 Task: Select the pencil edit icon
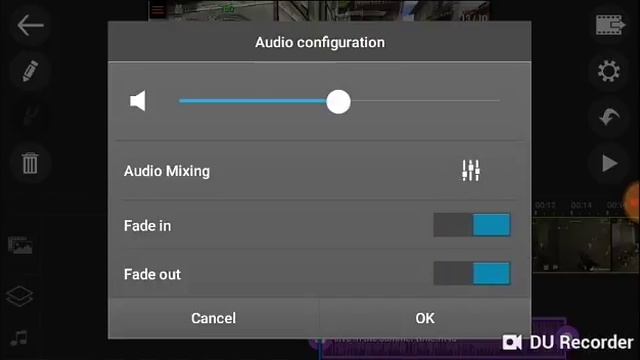coord(30,71)
